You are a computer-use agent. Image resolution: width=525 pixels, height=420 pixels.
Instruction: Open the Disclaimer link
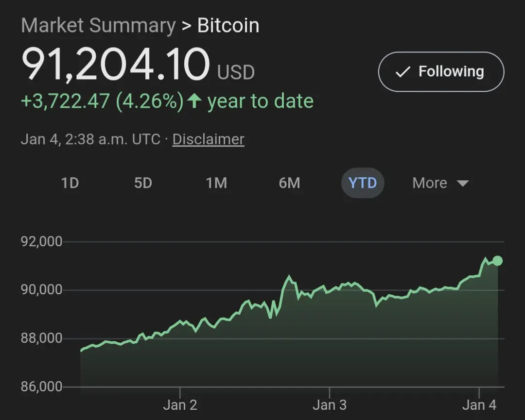(x=208, y=139)
